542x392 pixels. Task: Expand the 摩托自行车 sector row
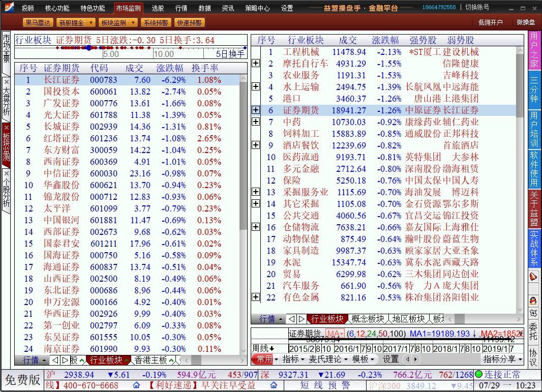click(x=256, y=63)
